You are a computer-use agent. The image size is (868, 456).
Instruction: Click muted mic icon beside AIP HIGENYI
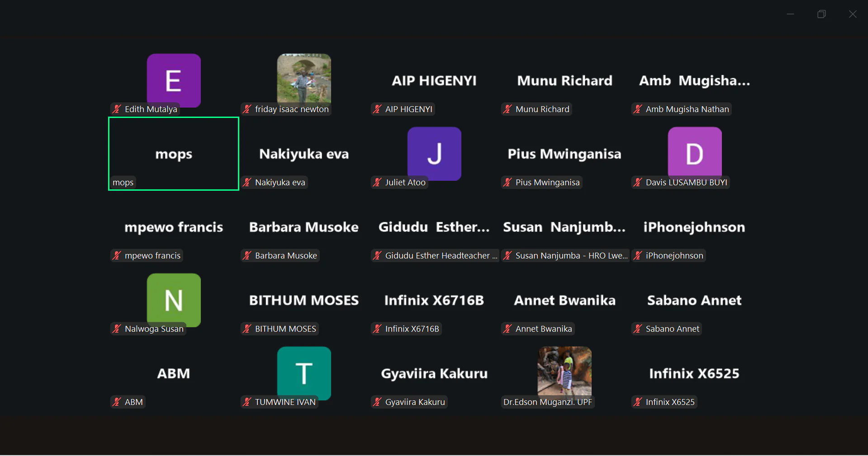(x=377, y=109)
